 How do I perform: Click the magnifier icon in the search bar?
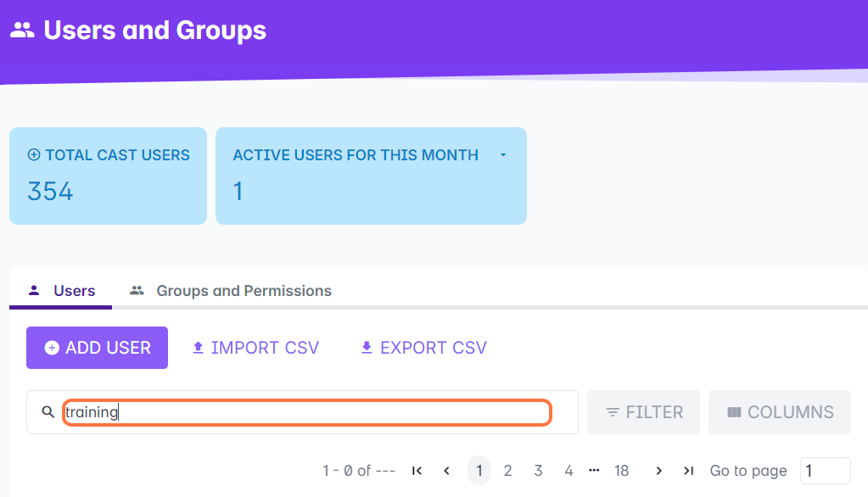[x=48, y=412]
